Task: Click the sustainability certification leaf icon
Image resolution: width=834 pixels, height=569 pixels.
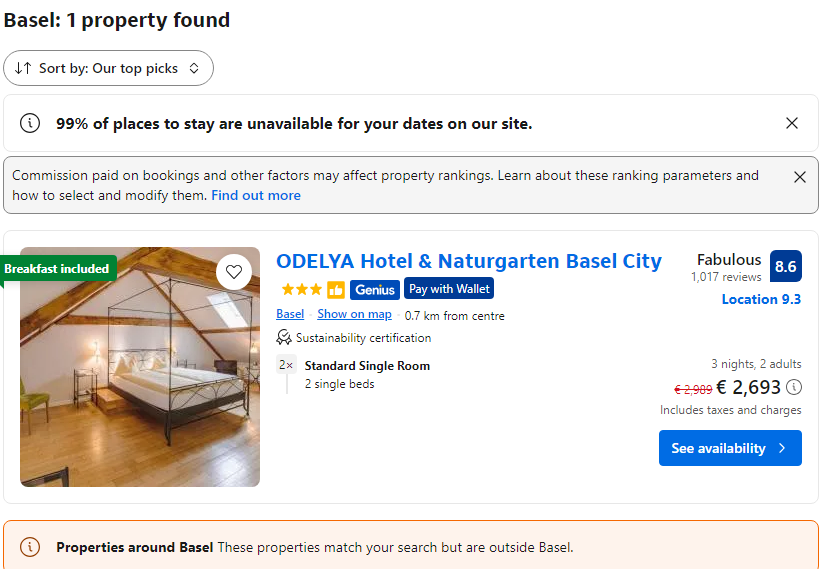Action: click(x=284, y=338)
